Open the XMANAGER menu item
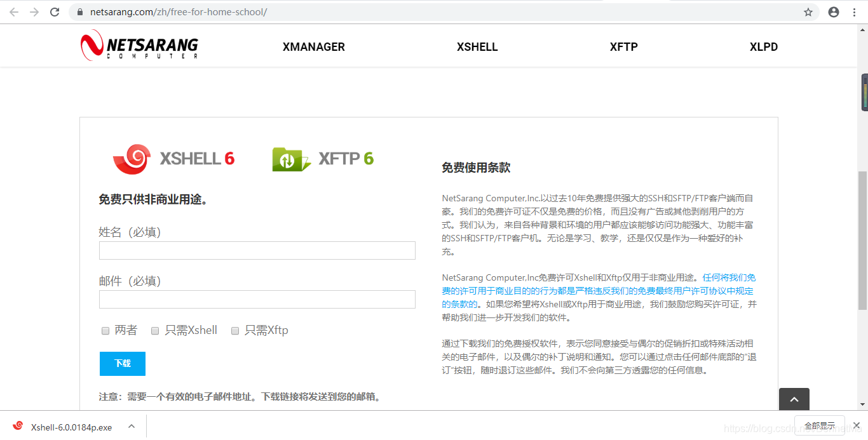Image resolution: width=868 pixels, height=440 pixels. 314,47
